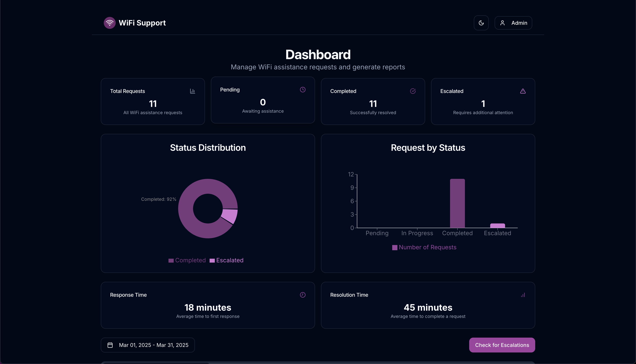Image resolution: width=636 pixels, height=364 pixels.
Task: Toggle the Completed legend in Status Distribution
Action: click(x=187, y=260)
